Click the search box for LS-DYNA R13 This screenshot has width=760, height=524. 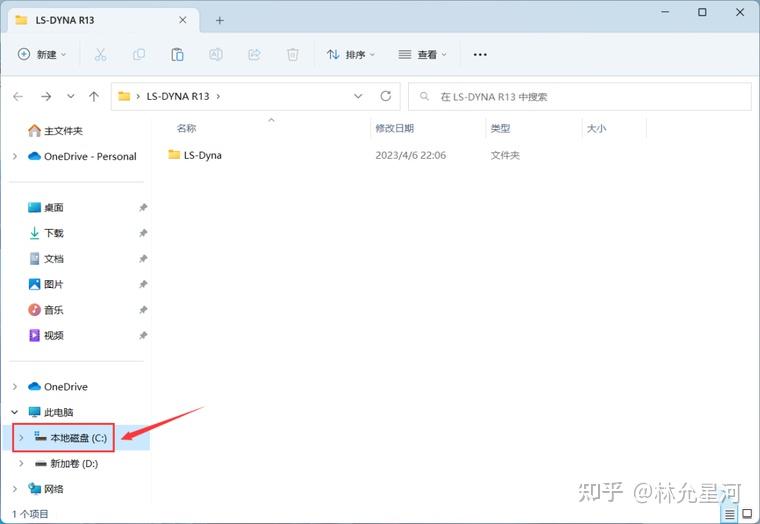(x=580, y=96)
